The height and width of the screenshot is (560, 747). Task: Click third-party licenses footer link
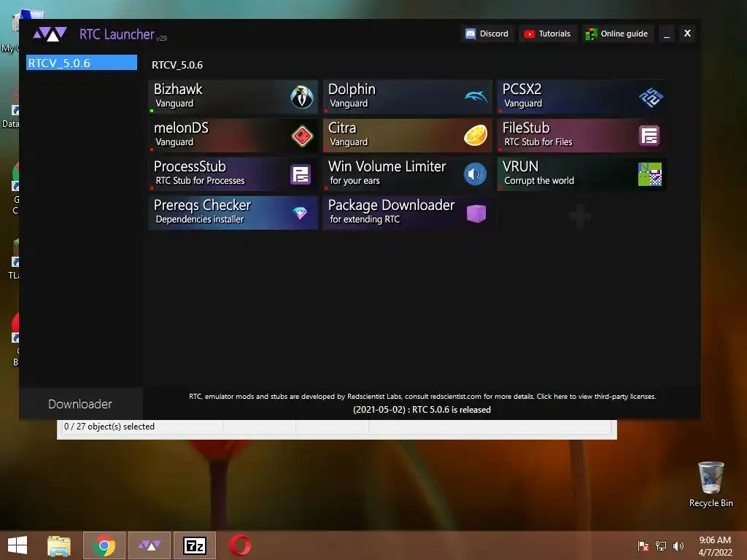coord(597,396)
